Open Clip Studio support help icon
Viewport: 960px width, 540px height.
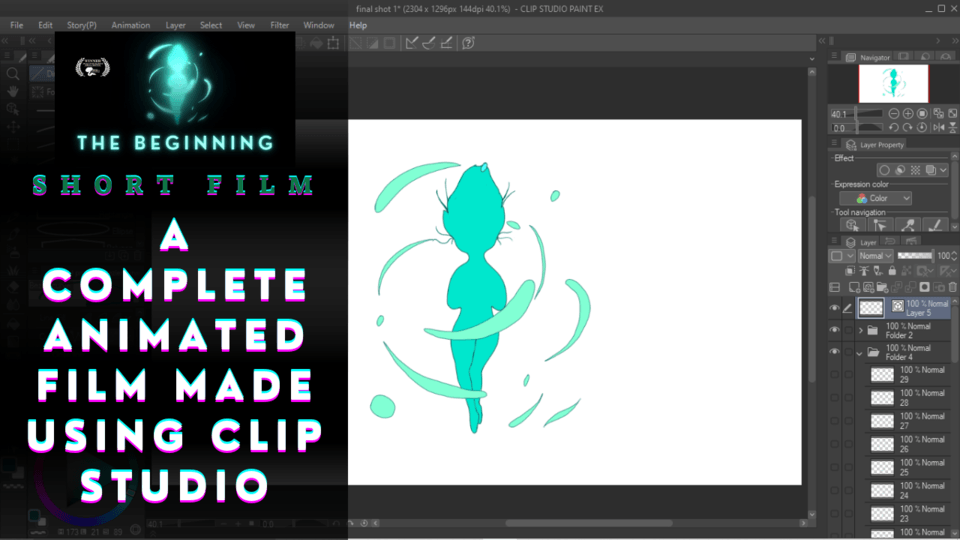(468, 43)
